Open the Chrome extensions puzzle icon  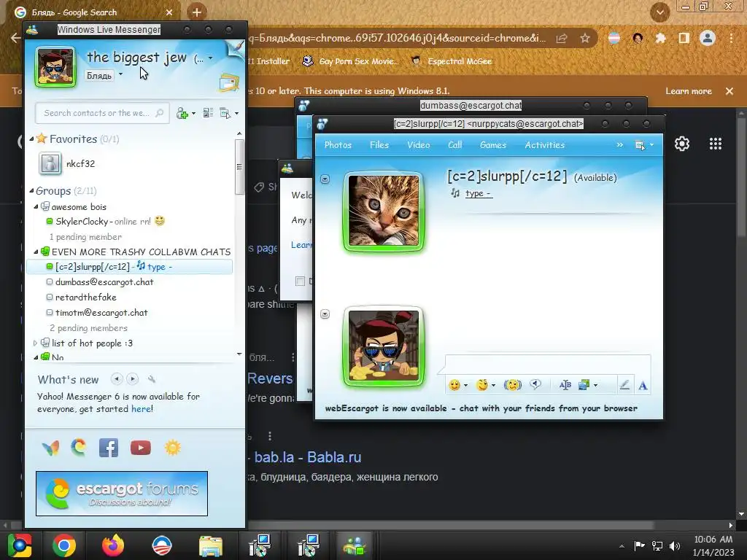(660, 38)
